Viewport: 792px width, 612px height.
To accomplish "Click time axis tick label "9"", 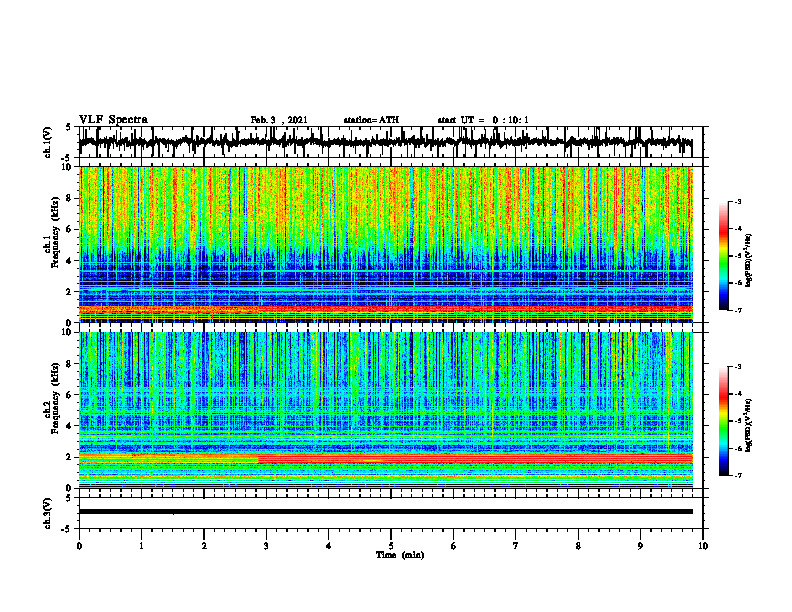I will point(640,546).
